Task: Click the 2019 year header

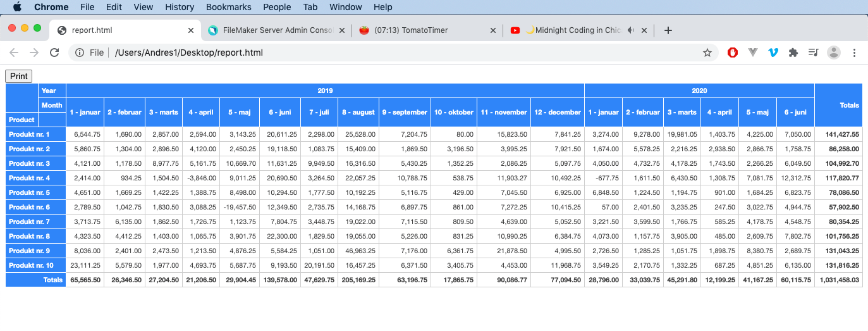Action: click(325, 91)
